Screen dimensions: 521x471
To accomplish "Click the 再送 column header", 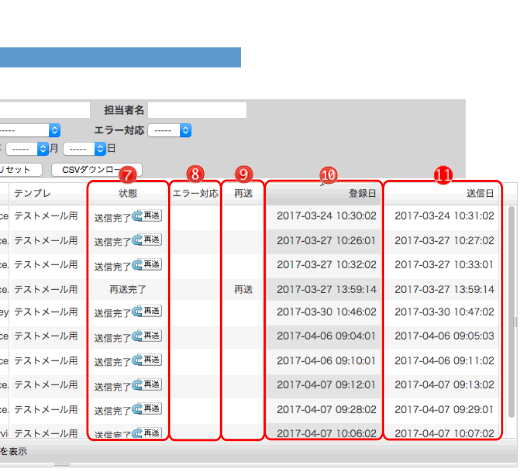I will click(243, 193).
